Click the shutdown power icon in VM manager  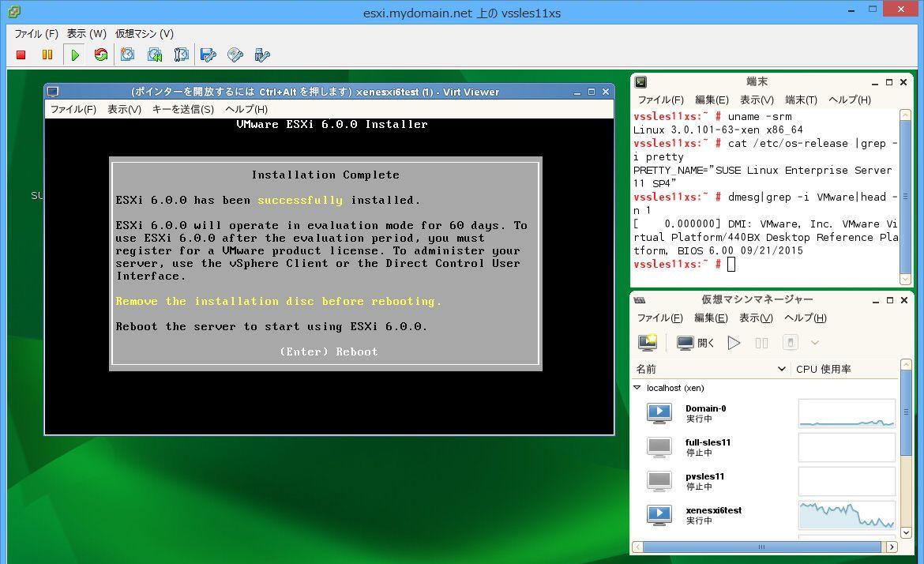click(791, 342)
